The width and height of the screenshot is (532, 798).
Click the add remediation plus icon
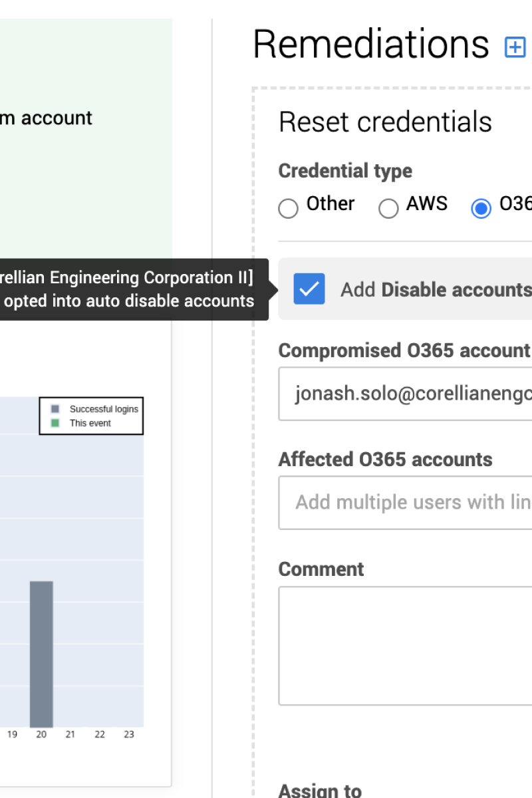click(x=515, y=47)
